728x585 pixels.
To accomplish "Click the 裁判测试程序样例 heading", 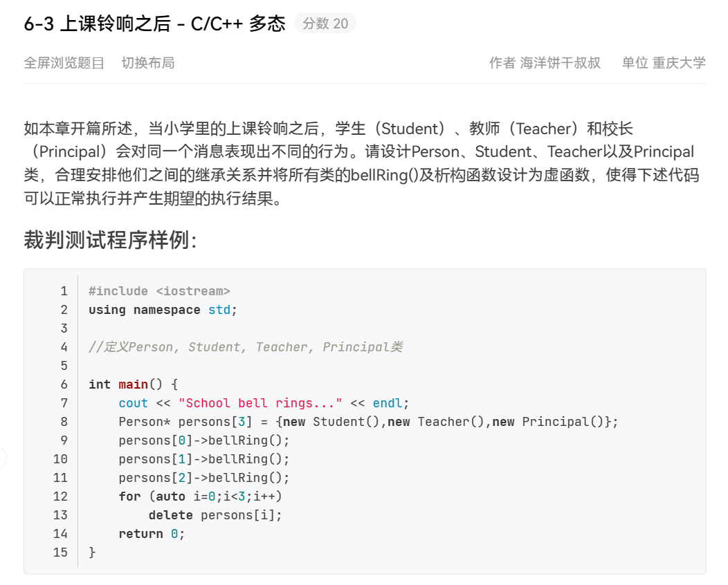I will click(x=111, y=240).
